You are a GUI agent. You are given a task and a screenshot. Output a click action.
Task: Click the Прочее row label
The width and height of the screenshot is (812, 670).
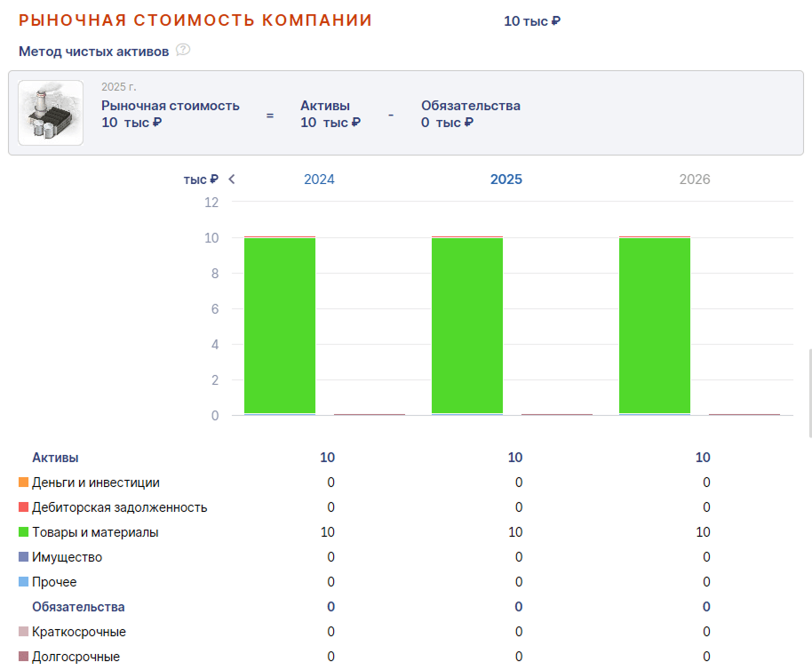(x=54, y=582)
